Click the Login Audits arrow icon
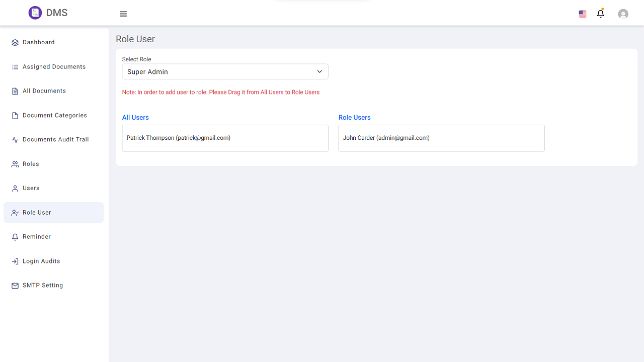The height and width of the screenshot is (362, 644). (x=15, y=261)
